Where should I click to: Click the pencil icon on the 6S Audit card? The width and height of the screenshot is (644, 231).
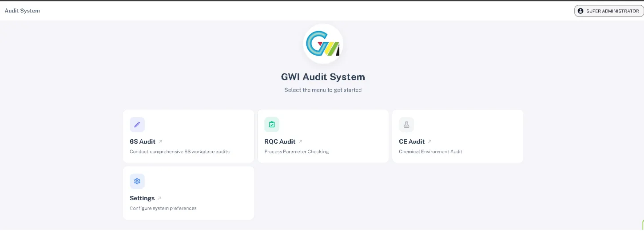[x=137, y=125]
